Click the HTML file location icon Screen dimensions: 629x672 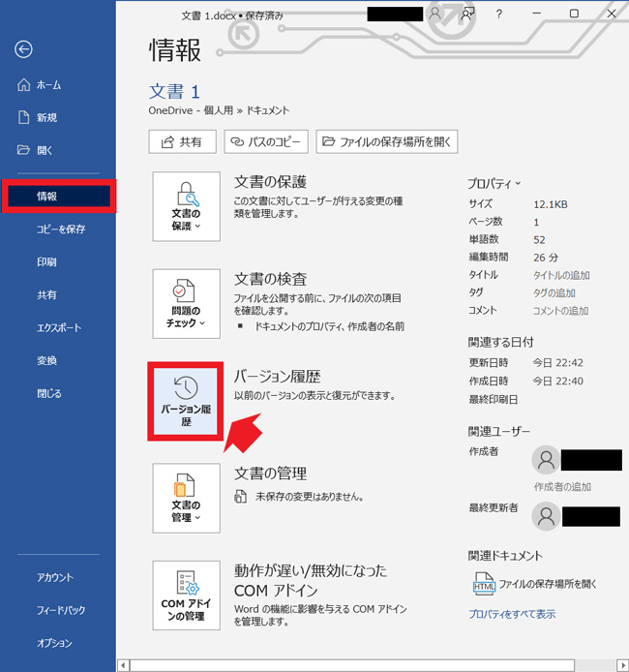[x=483, y=585]
